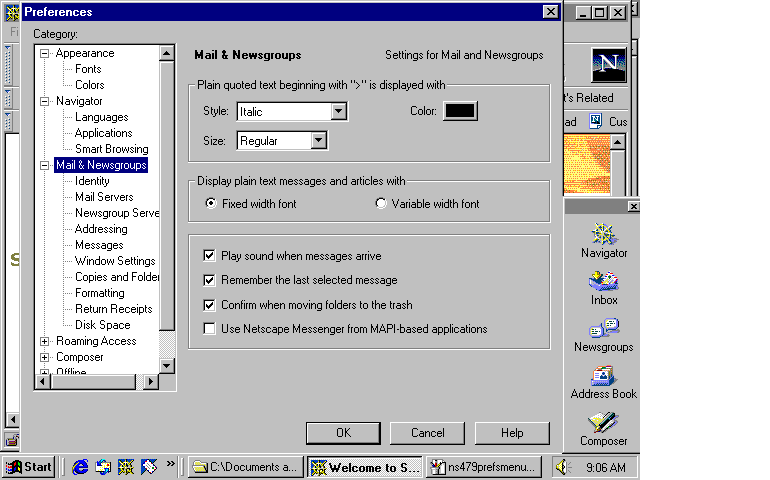Click the fourth quick launch icon
This screenshot has height=480, width=770.
149,467
